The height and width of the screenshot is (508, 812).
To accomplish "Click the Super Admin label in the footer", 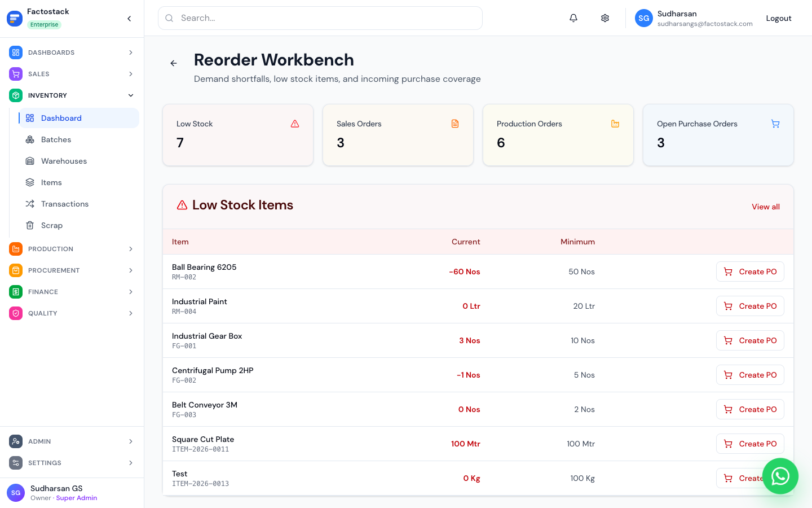I will 77,498.
